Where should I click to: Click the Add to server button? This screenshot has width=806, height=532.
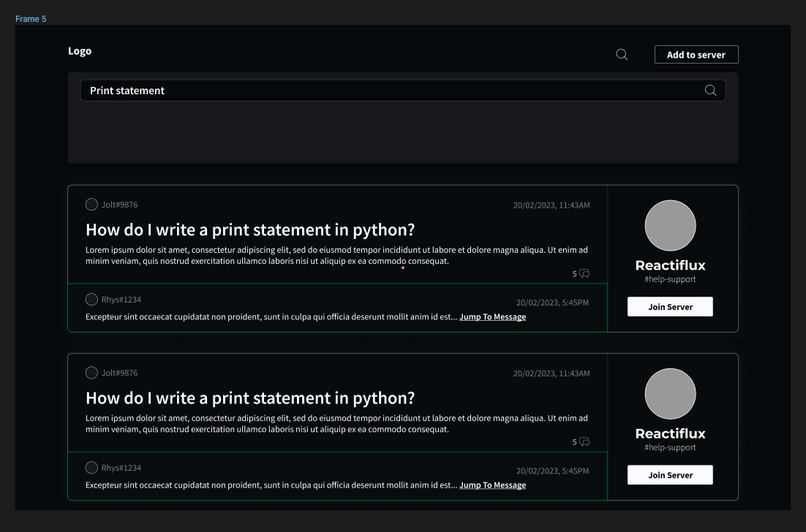pos(696,54)
